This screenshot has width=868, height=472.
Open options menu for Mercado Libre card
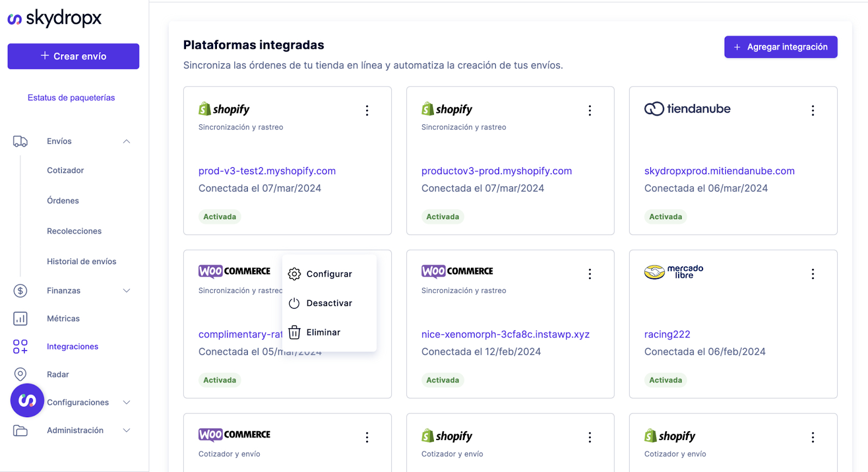click(813, 274)
